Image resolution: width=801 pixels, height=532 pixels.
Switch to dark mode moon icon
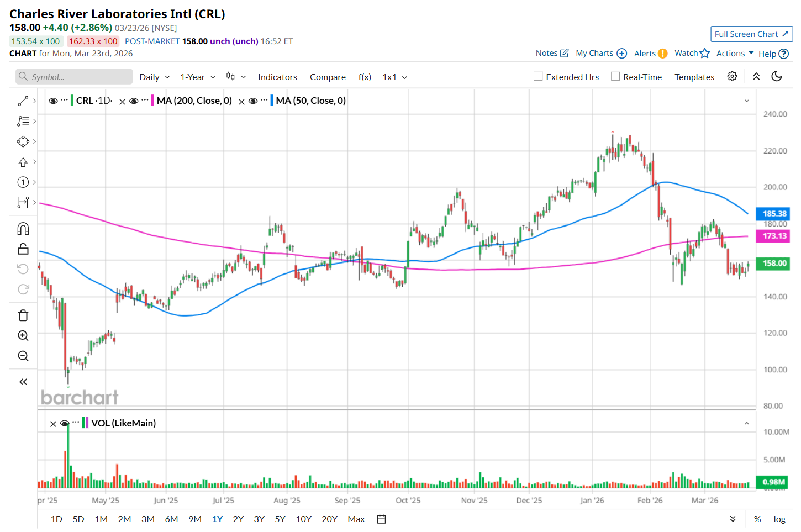pyautogui.click(x=777, y=77)
